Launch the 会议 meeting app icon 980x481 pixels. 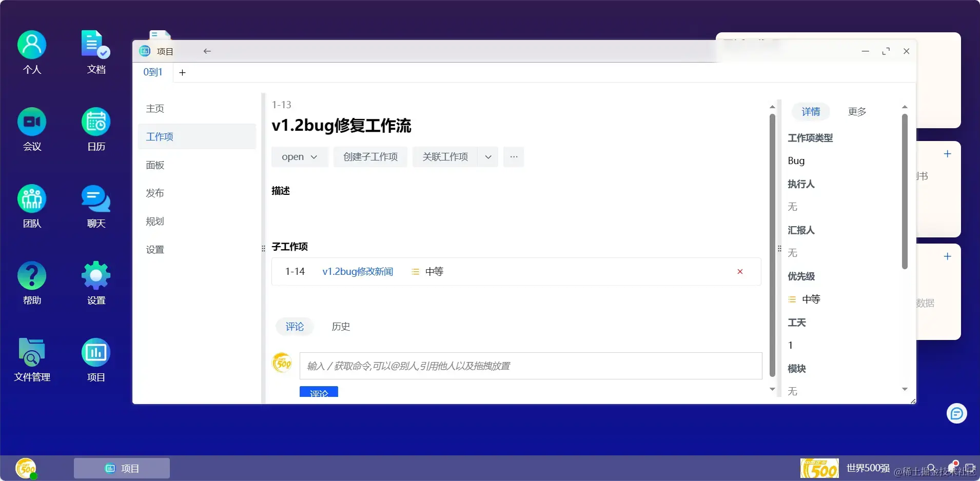(32, 129)
